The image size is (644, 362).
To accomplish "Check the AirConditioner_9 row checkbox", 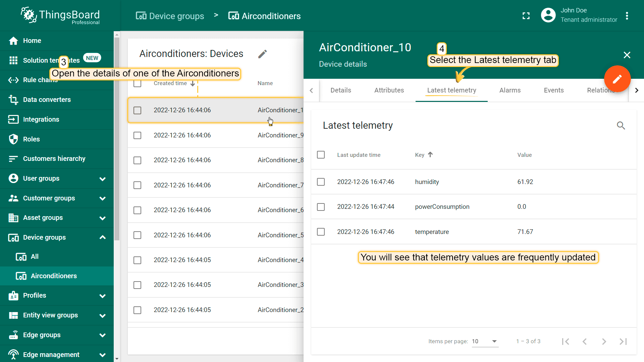I will pos(137,135).
